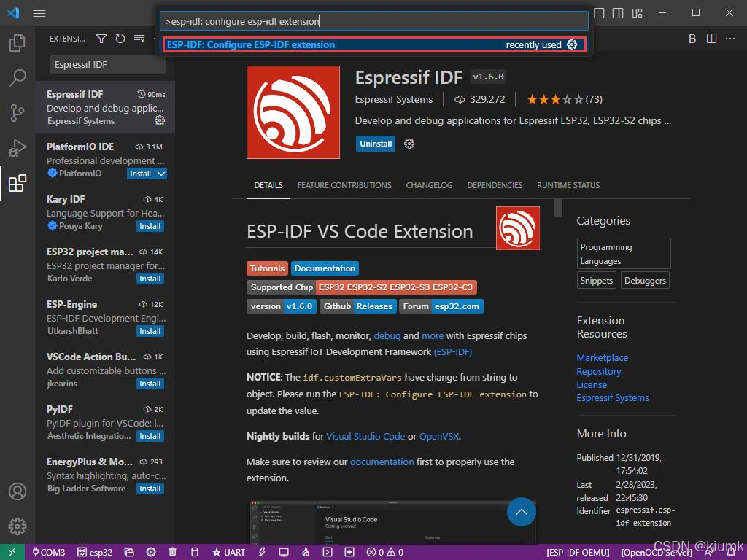Screen dimensions: 747x560
Task: Clear extensions search results
Action: pos(139,39)
